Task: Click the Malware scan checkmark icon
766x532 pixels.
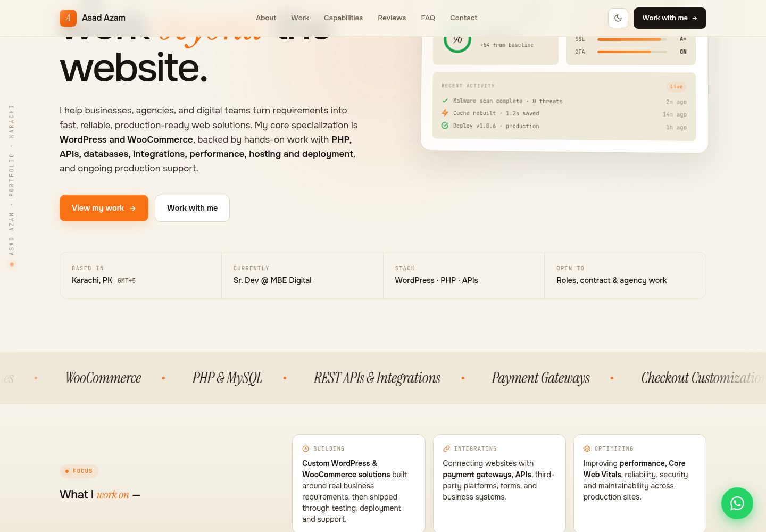Action: pos(445,101)
